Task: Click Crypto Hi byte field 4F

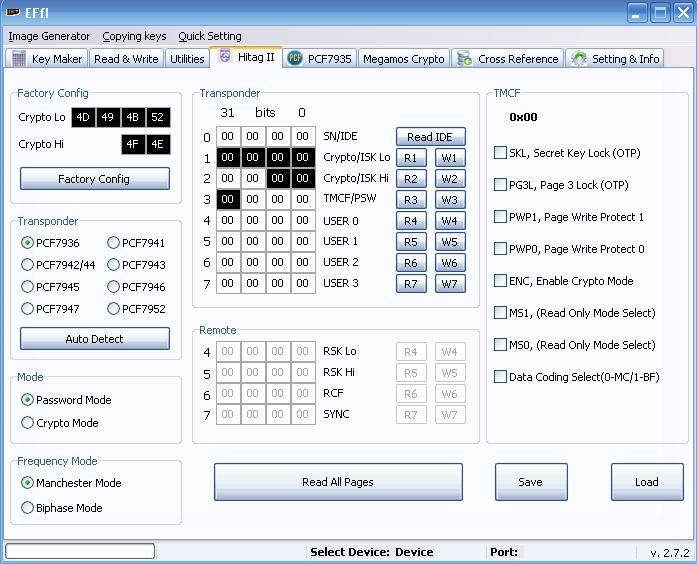Action: [x=133, y=144]
